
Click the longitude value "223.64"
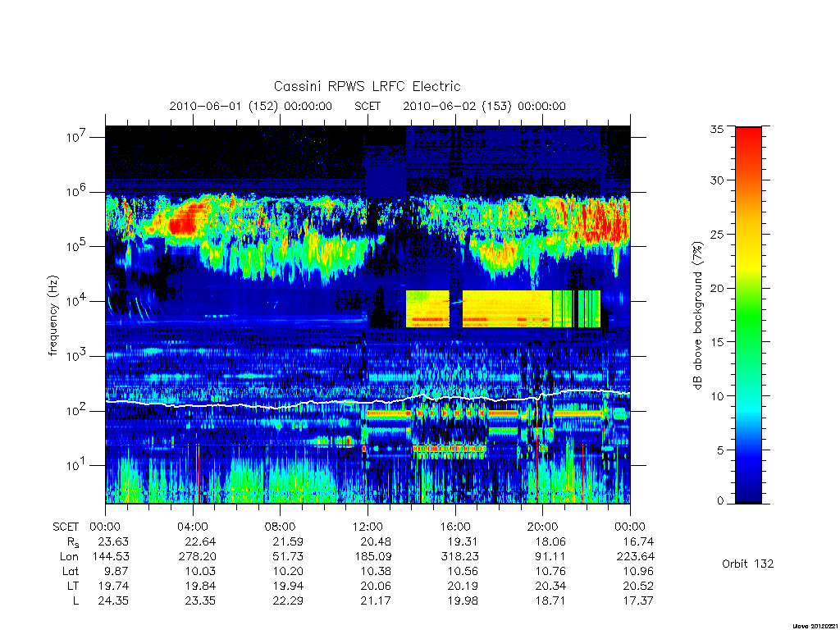click(x=636, y=557)
